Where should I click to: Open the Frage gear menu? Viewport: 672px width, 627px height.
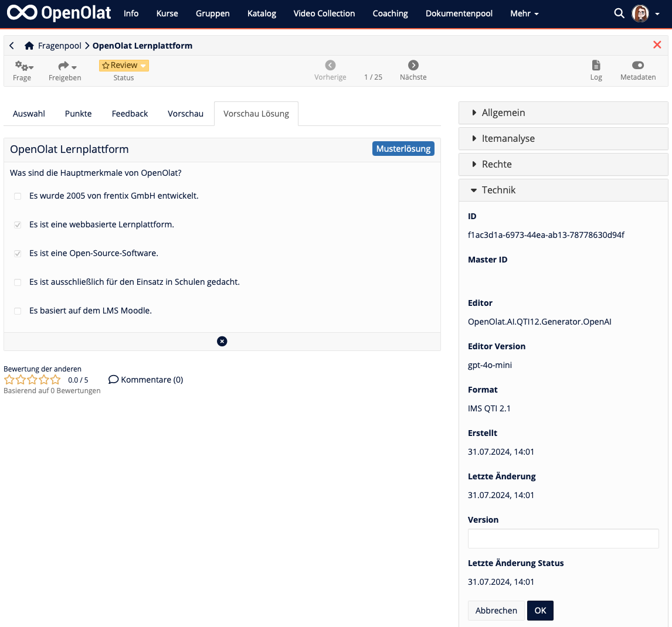[x=23, y=66]
